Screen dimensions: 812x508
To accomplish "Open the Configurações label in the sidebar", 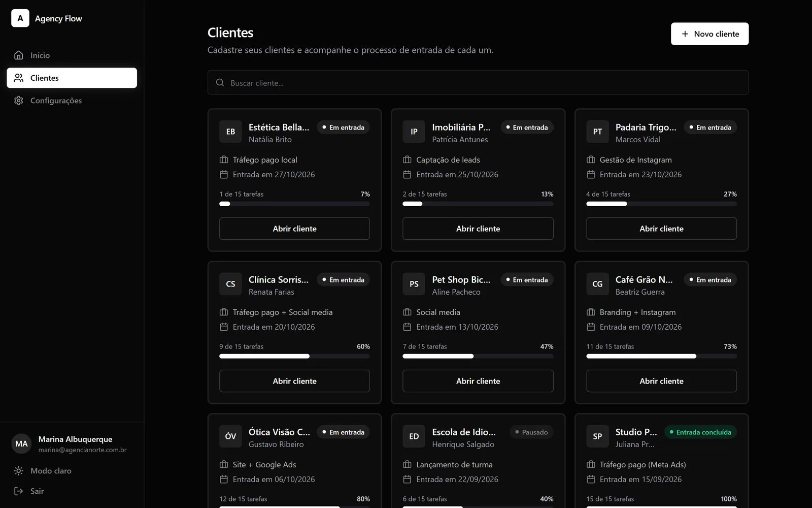I will (x=56, y=101).
